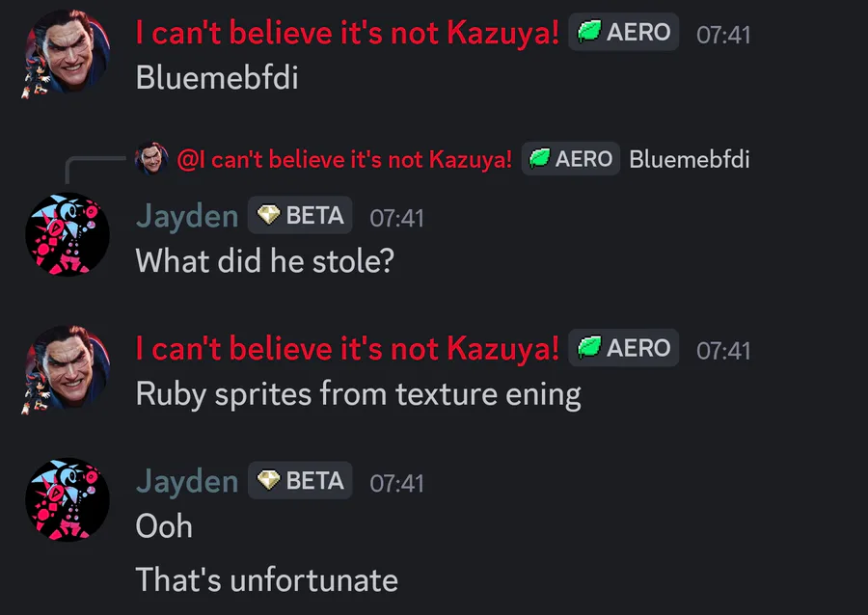Click the AERO leaf tag above "Ruby sprites"
868x615 pixels.
pos(624,348)
